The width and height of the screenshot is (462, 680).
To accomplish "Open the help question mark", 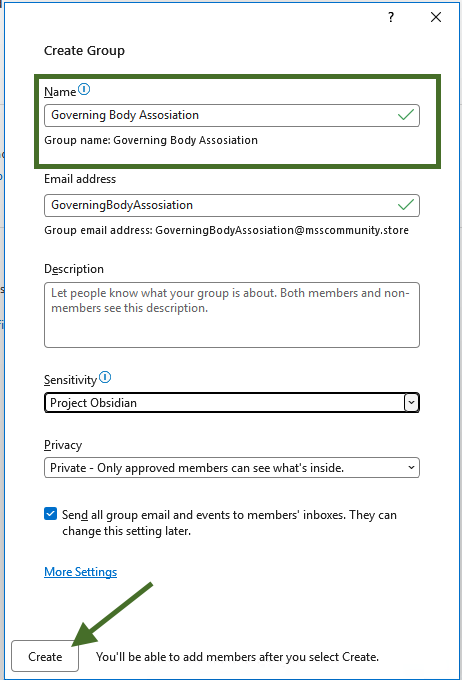I will click(391, 17).
